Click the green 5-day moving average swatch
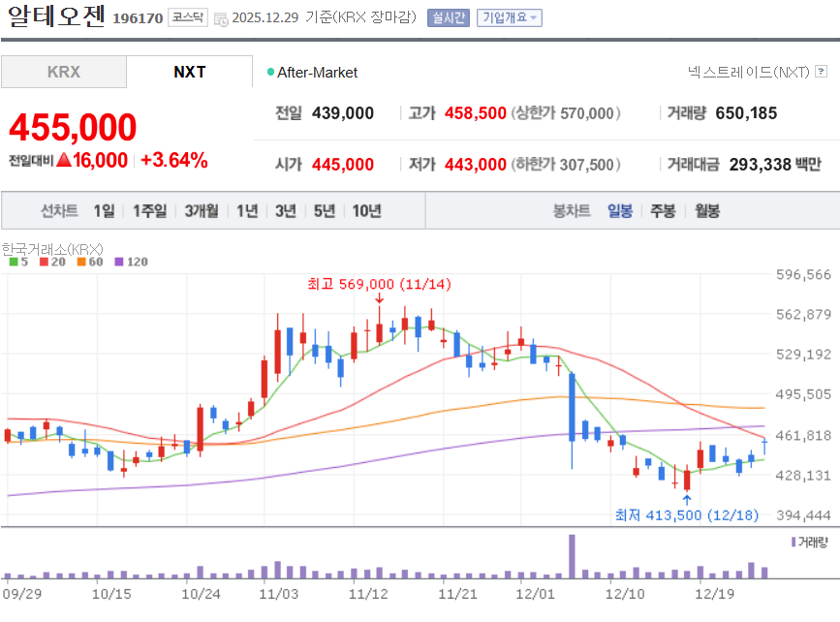 14,262
